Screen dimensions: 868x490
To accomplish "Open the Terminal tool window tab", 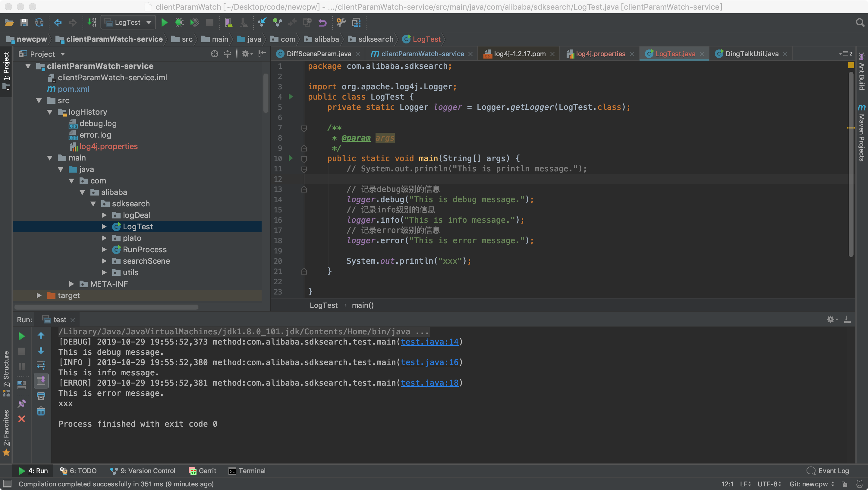I will click(247, 471).
